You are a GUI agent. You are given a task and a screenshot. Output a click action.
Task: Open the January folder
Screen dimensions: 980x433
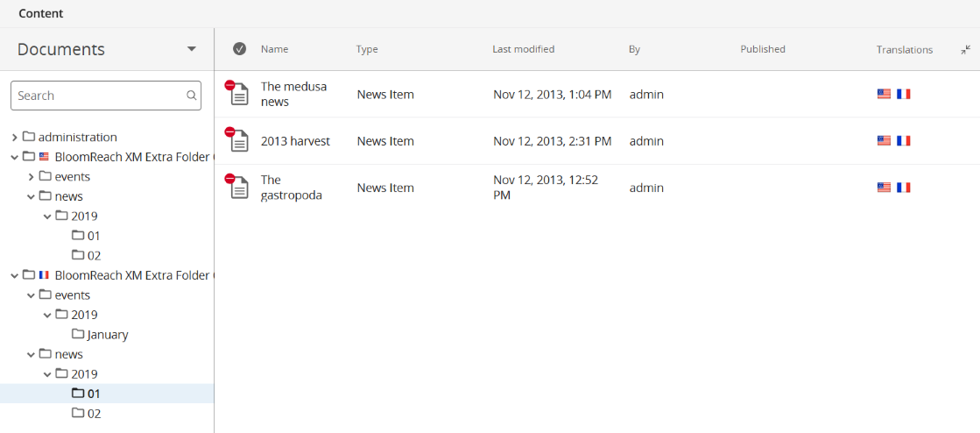[108, 335]
